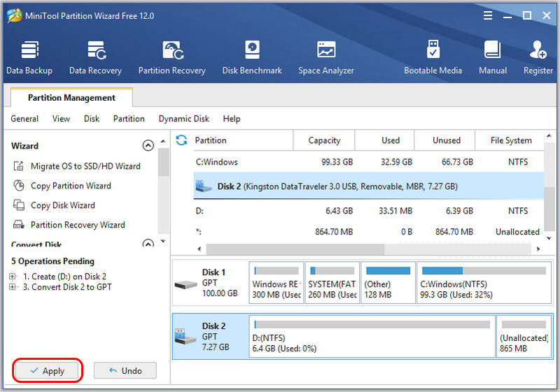Click the Copy Partition Wizard icon
Screen dimensions: 560x392
pos(19,185)
